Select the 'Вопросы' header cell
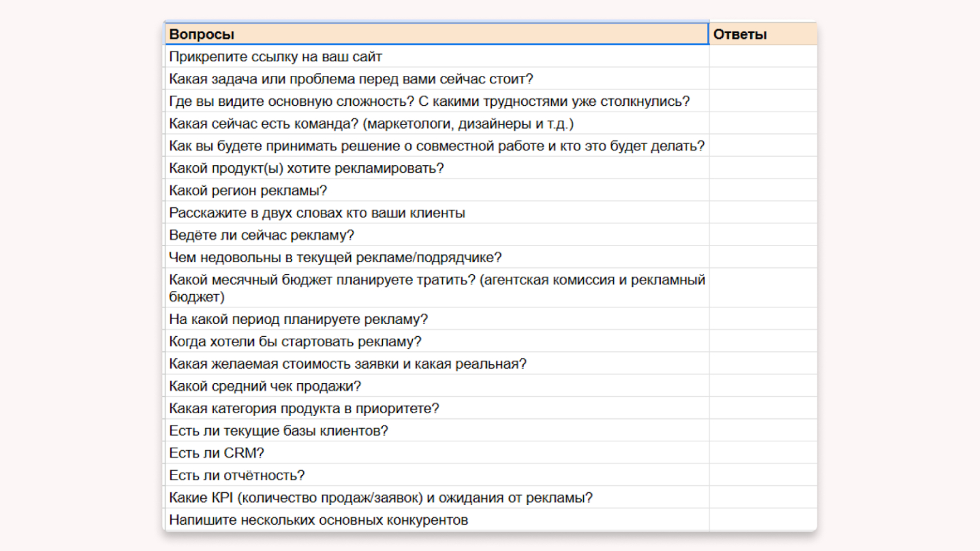Screen dimensions: 980x551 (436, 34)
